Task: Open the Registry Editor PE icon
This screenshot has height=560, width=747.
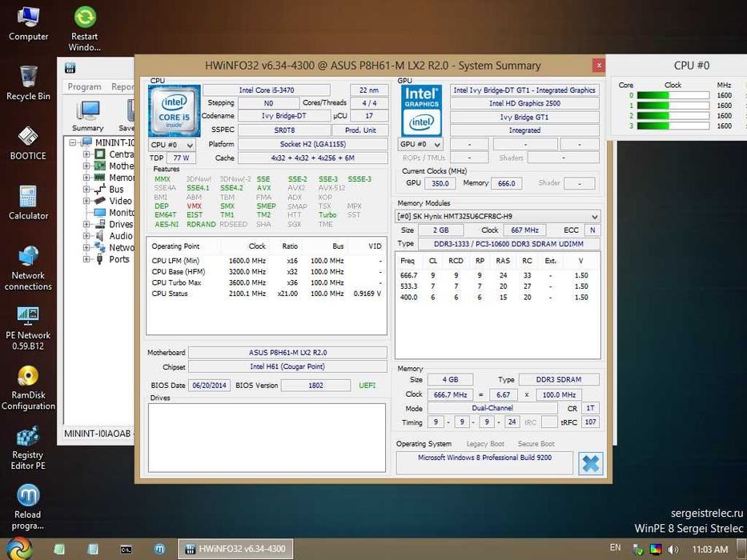Action: click(x=28, y=437)
